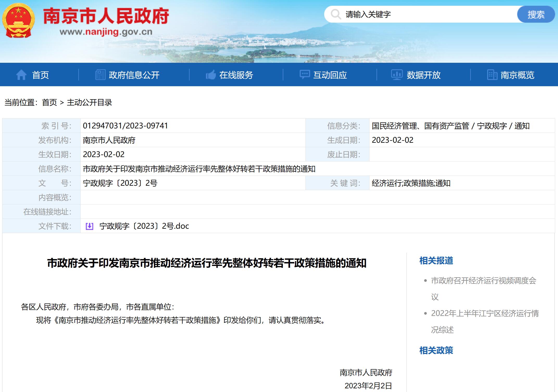Open related report 市政府召开经济运行视频调度会议
This screenshot has height=392, width=558.
484,289
